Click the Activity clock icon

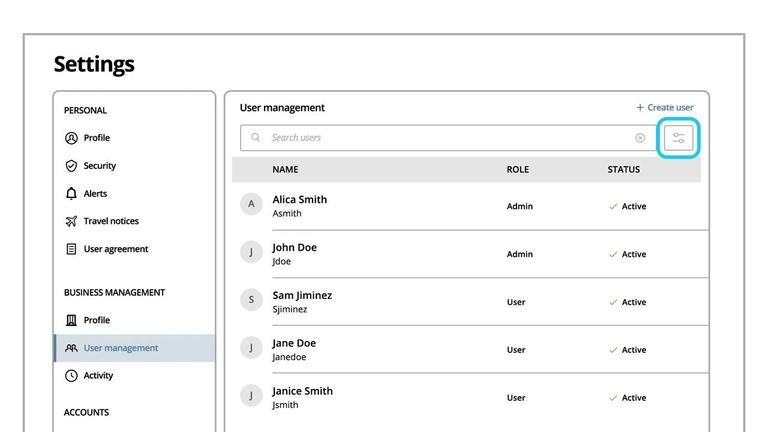click(x=71, y=376)
